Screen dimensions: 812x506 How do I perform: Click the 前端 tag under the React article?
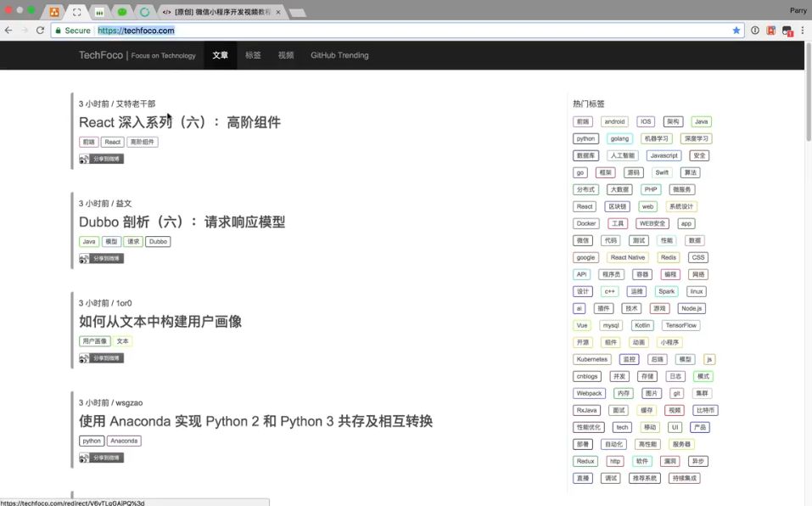click(88, 142)
